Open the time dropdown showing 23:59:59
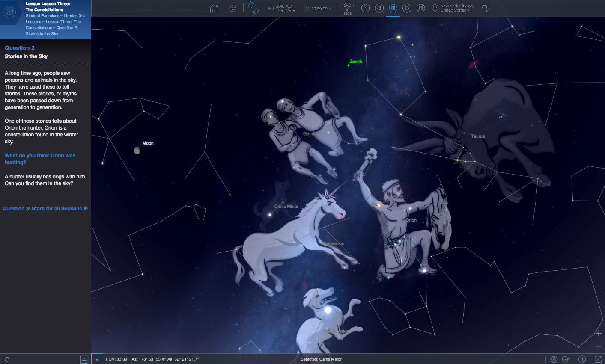605x364 pixels. point(318,9)
